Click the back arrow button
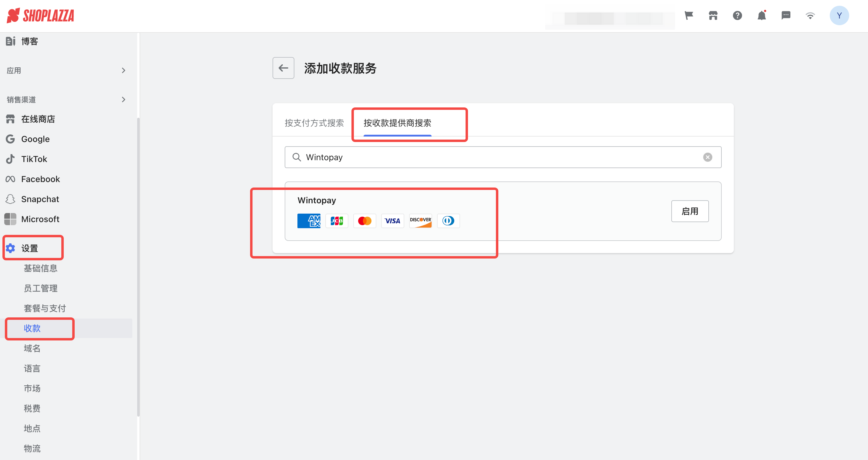Viewport: 868px width, 460px height. (283, 68)
